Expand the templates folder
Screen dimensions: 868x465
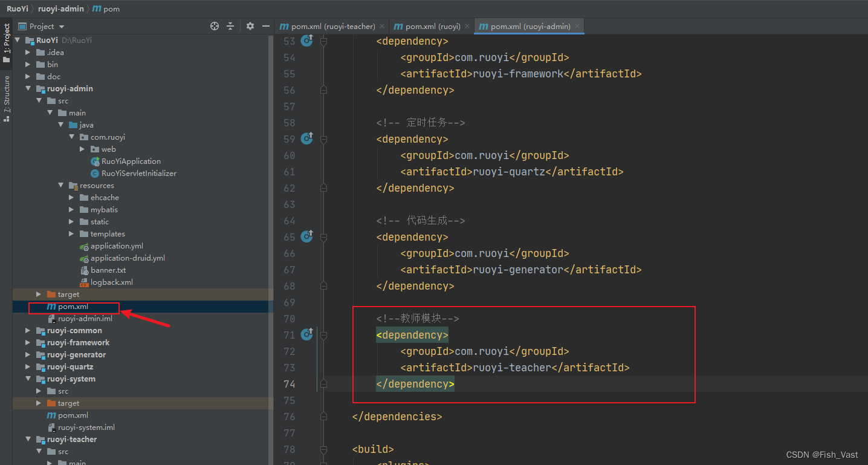(71, 234)
